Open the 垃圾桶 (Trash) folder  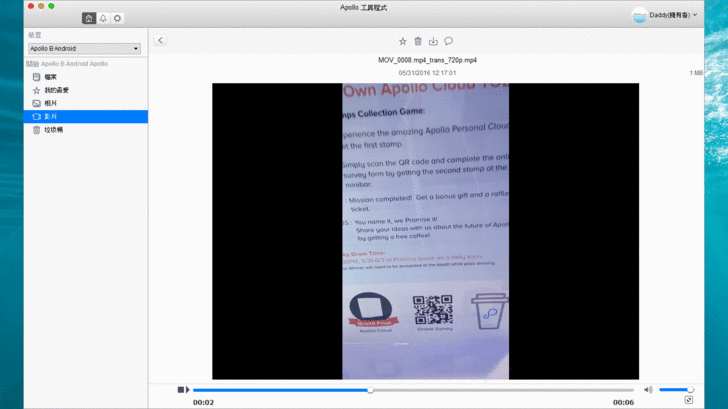point(54,130)
